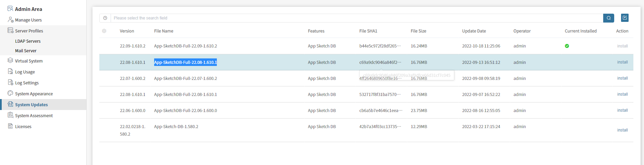Click the search field input box
This screenshot has height=165, width=644.
(356, 18)
